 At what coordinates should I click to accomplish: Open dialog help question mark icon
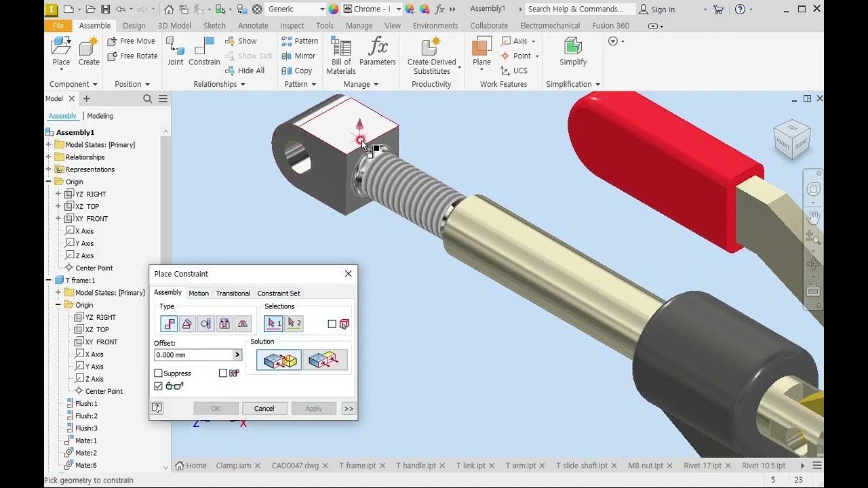(157, 408)
